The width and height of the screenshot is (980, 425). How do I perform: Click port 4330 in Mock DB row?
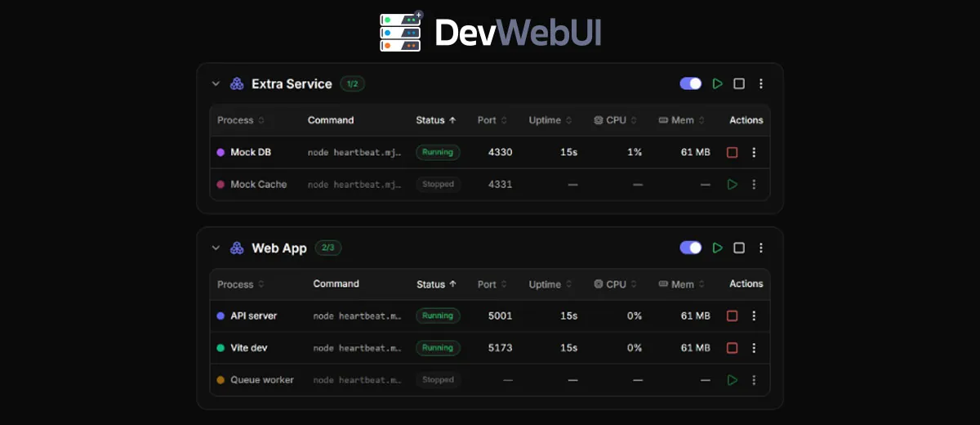click(x=501, y=152)
